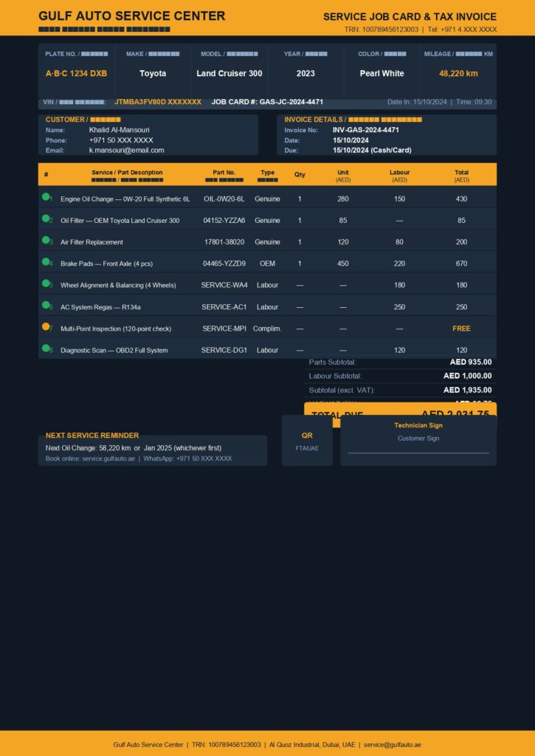This screenshot has width=535, height=756.
Task: Click part code SERVICE-WA4
Action: pos(224,285)
